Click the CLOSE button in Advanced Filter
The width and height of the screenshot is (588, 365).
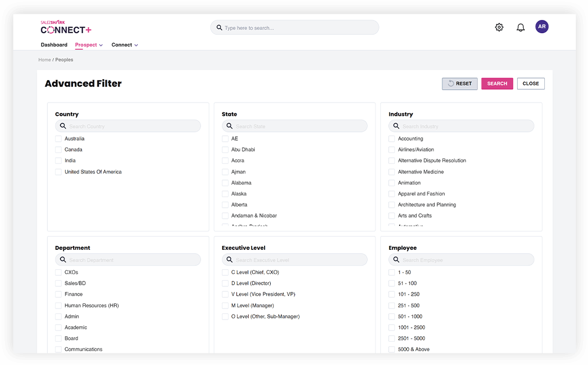tap(530, 84)
